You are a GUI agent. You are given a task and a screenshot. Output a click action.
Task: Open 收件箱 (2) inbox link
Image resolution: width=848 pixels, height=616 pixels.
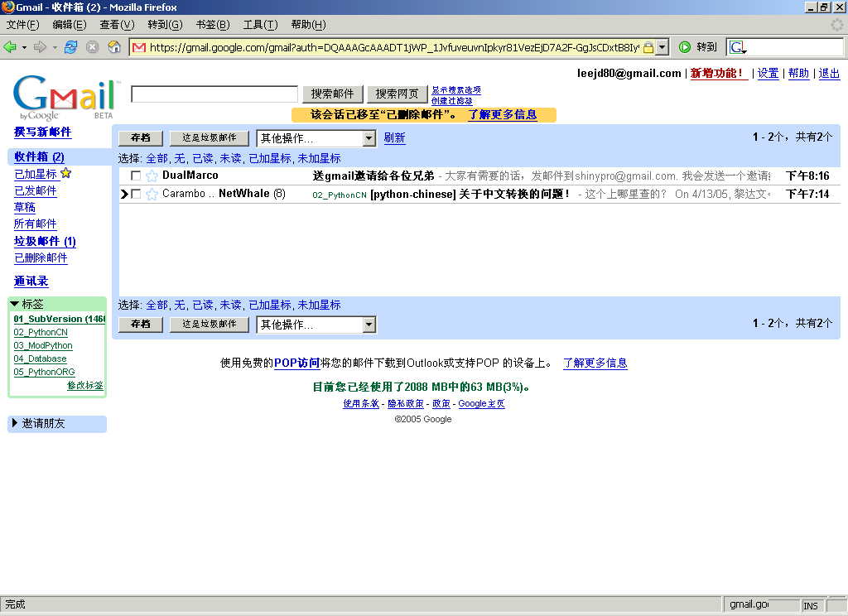point(39,156)
